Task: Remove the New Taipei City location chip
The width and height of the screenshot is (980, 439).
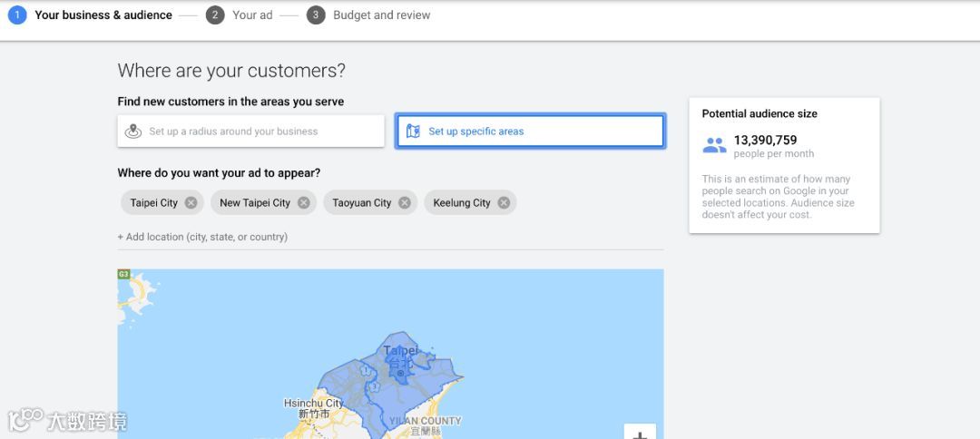Action: (304, 203)
